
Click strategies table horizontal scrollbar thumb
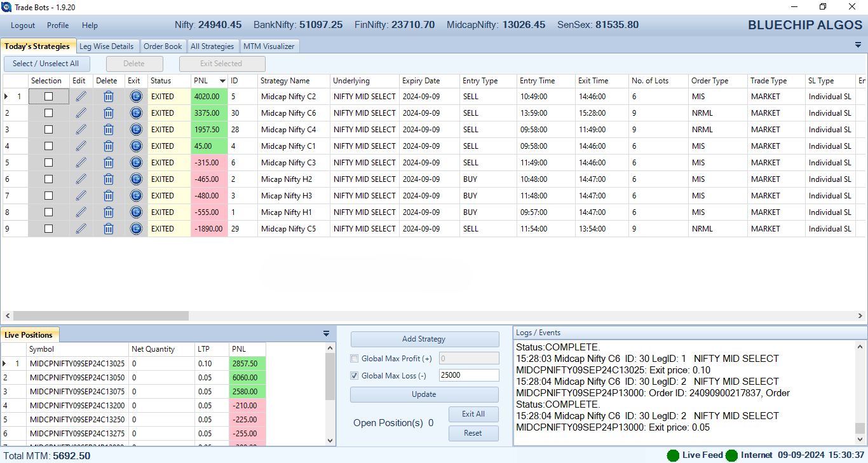point(101,315)
